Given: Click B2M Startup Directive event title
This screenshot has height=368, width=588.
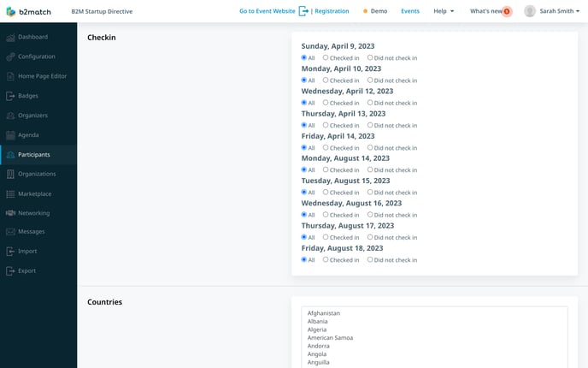Looking at the screenshot, I should click(102, 12).
